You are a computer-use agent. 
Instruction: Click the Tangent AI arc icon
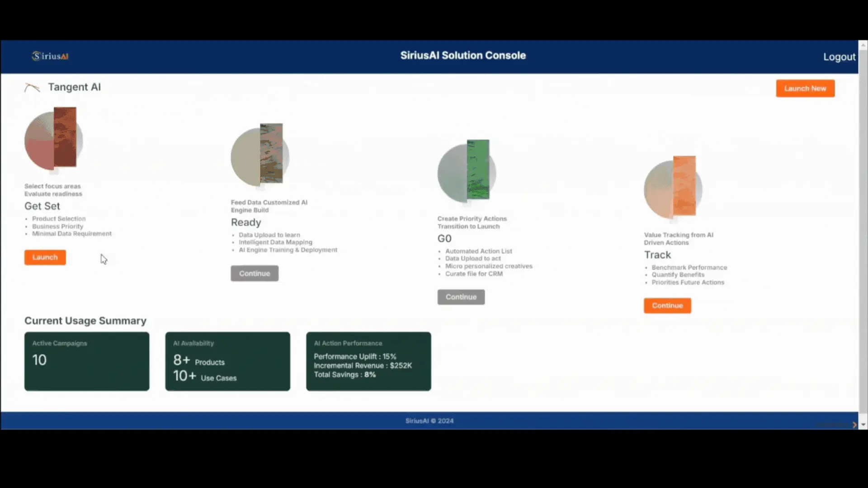[32, 87]
